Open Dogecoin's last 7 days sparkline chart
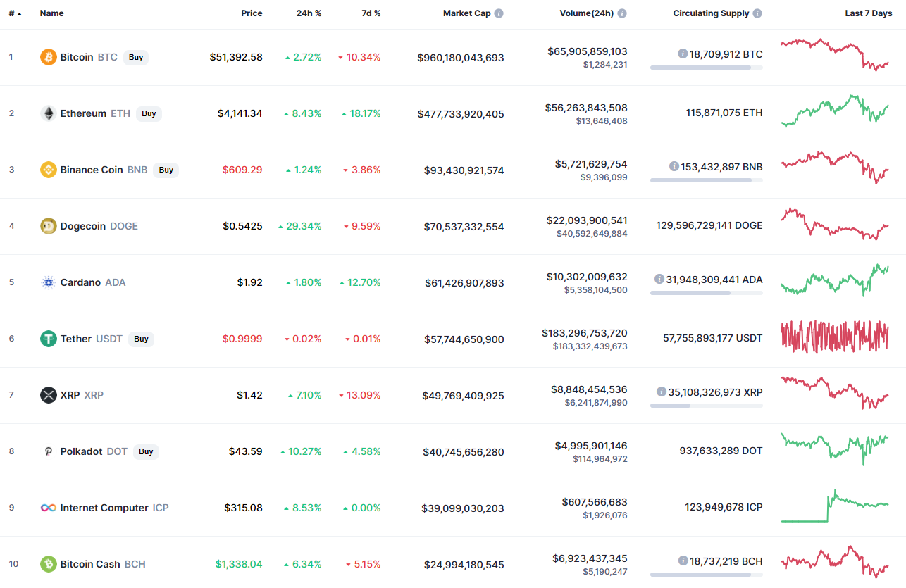This screenshot has width=906, height=588. [x=835, y=224]
